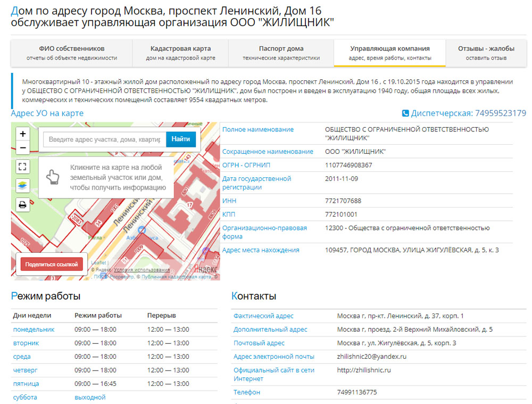The height and width of the screenshot is (404, 532).
Task: Open the ФИО собственников tab
Action: (71, 53)
